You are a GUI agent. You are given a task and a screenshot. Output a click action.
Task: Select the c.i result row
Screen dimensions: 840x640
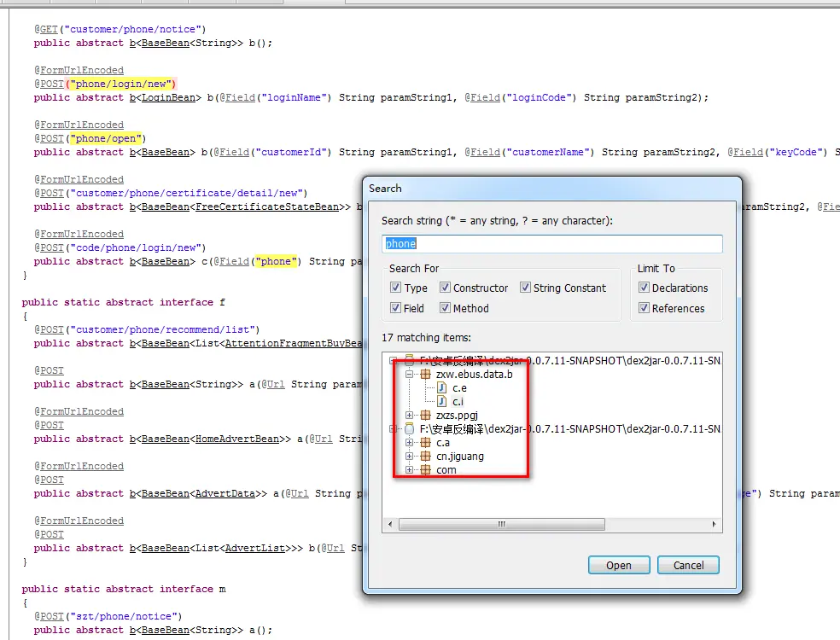click(x=458, y=402)
